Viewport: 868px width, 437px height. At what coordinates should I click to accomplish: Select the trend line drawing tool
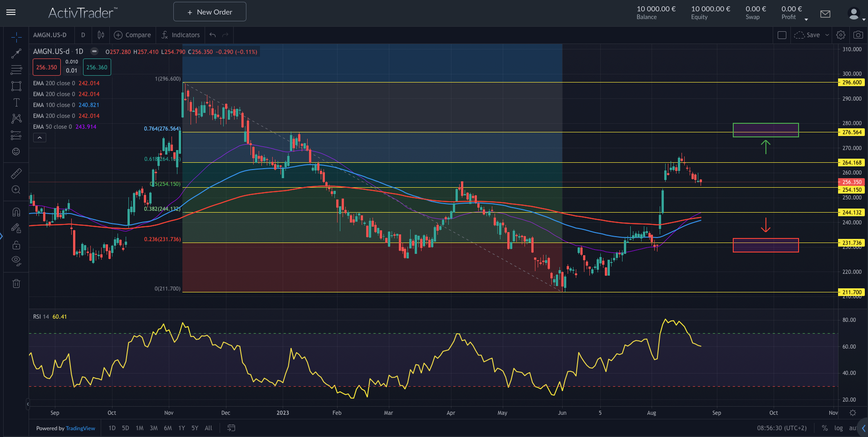(x=16, y=53)
